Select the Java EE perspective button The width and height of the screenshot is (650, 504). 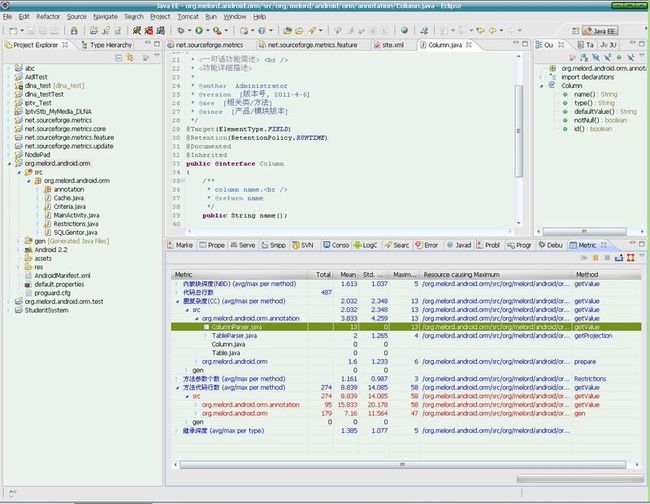[600, 31]
